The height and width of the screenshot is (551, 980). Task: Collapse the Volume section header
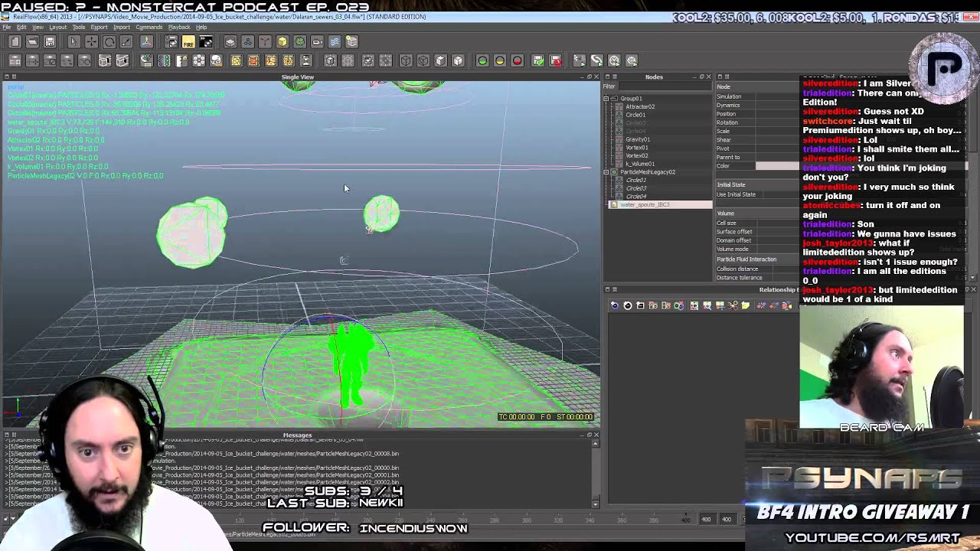coord(756,213)
